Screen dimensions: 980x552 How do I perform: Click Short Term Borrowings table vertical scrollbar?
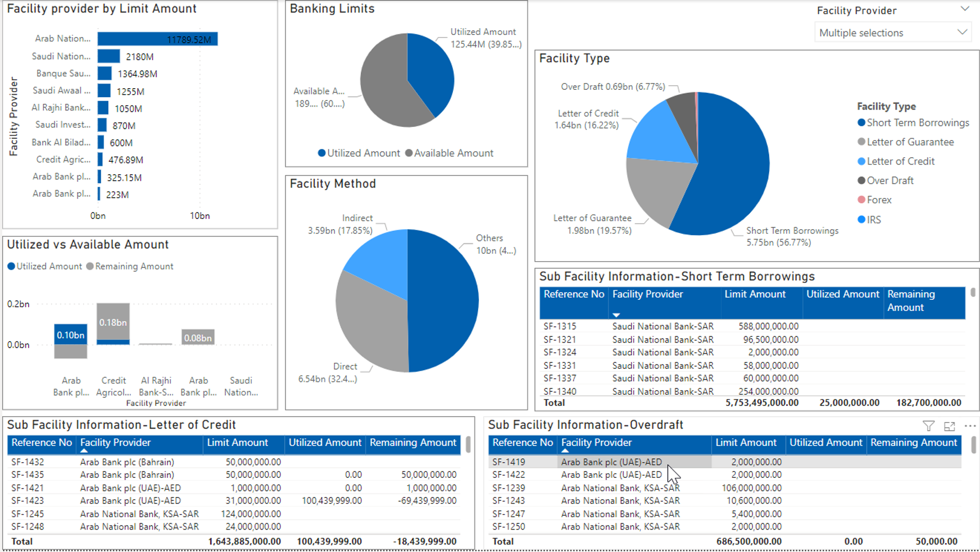(973, 293)
